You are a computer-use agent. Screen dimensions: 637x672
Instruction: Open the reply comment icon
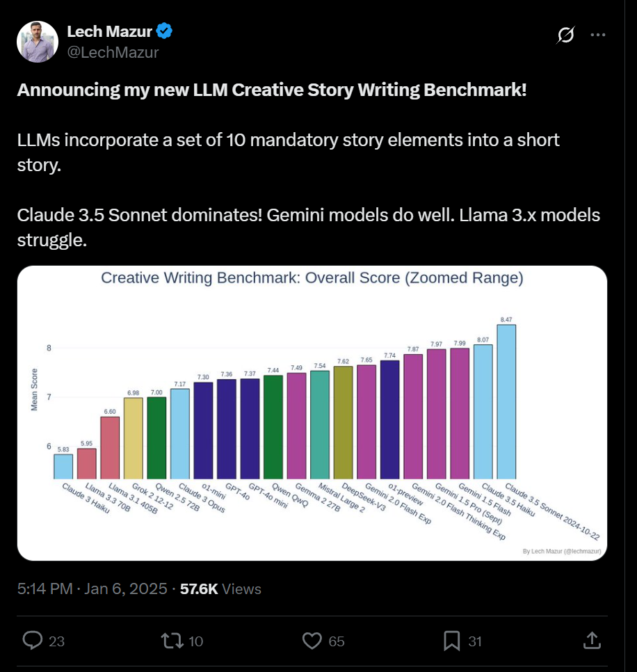(33, 641)
